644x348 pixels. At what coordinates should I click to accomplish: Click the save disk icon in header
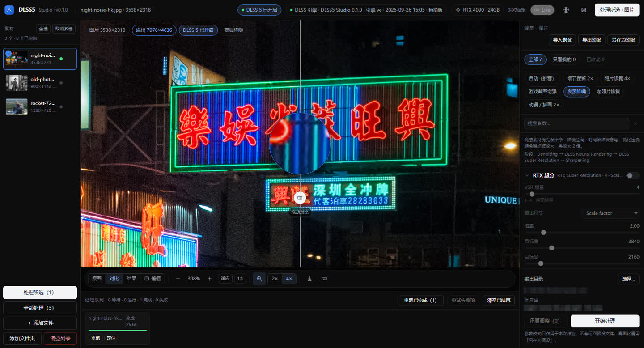click(584, 10)
